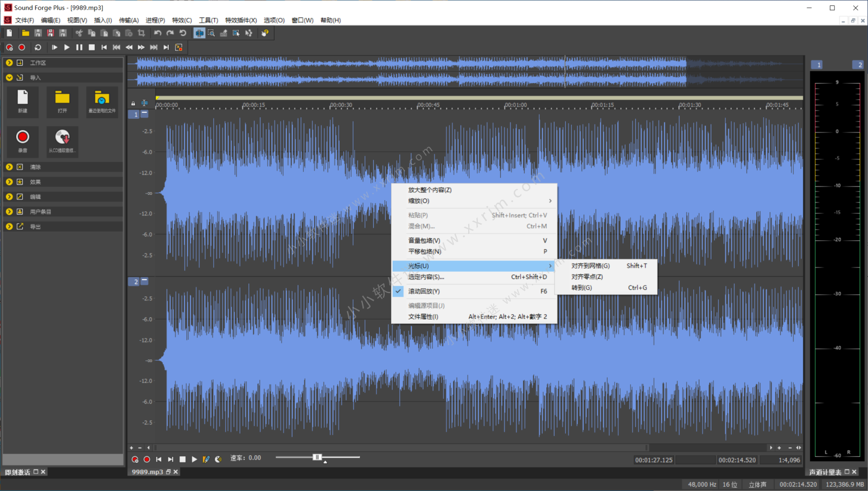Expand the 工作区 section

[x=9, y=63]
